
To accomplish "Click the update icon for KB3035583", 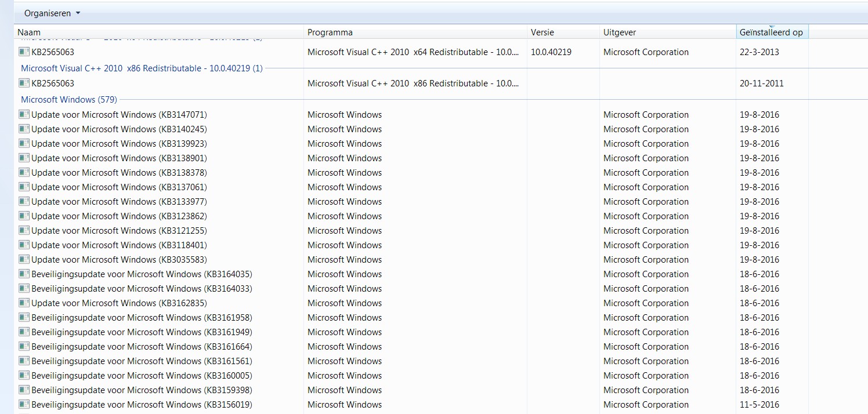I will (x=24, y=259).
